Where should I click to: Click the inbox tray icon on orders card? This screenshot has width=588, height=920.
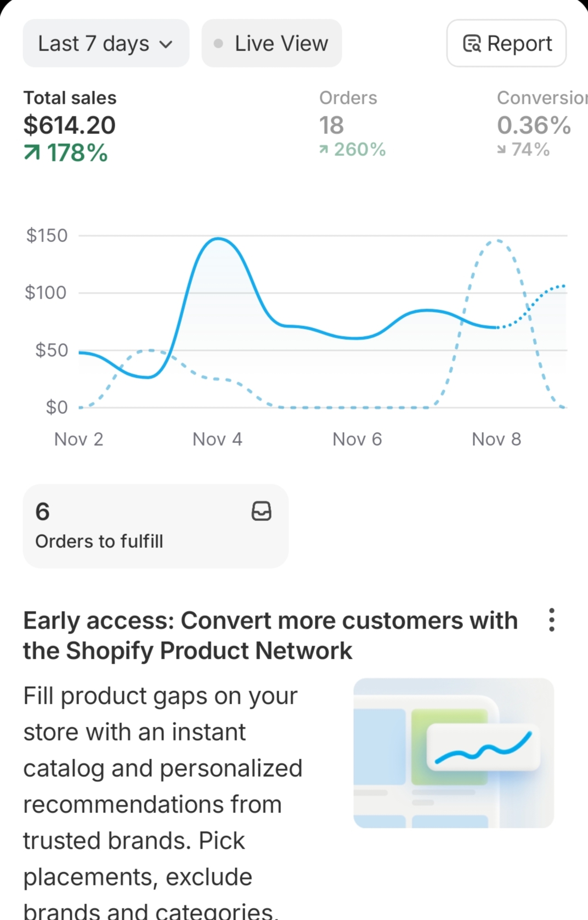click(261, 511)
